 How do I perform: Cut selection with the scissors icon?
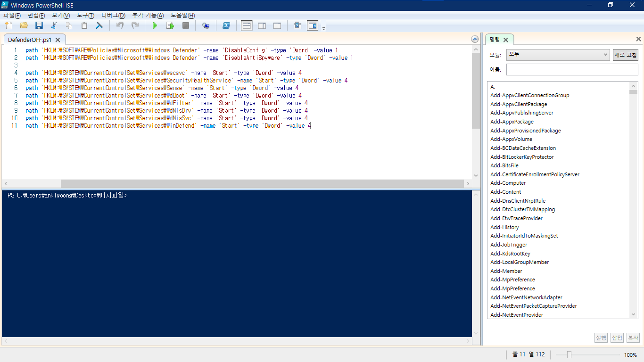point(54,25)
